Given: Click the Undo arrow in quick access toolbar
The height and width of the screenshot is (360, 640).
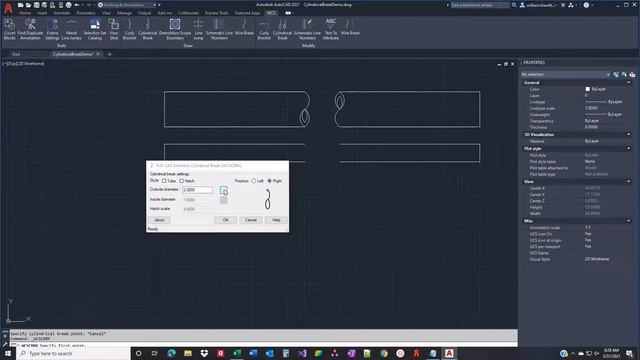Looking at the screenshot, I should tap(77, 5).
